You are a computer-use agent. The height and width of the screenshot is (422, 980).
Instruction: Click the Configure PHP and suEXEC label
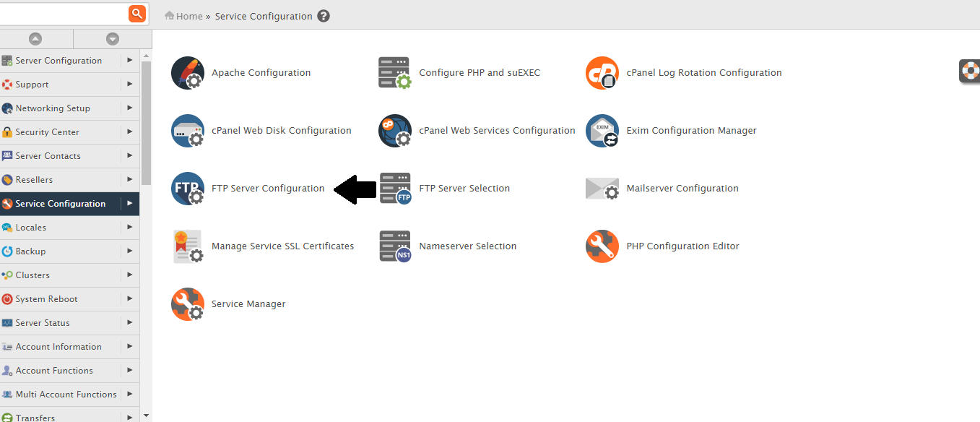[x=480, y=73]
